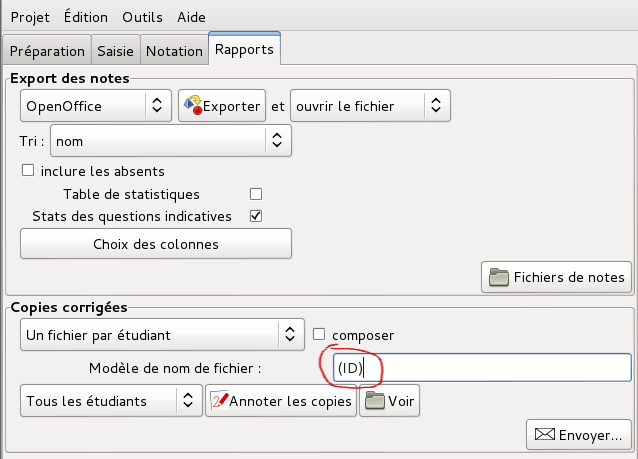Open the Projet menu
This screenshot has width=638, height=459.
tap(30, 17)
